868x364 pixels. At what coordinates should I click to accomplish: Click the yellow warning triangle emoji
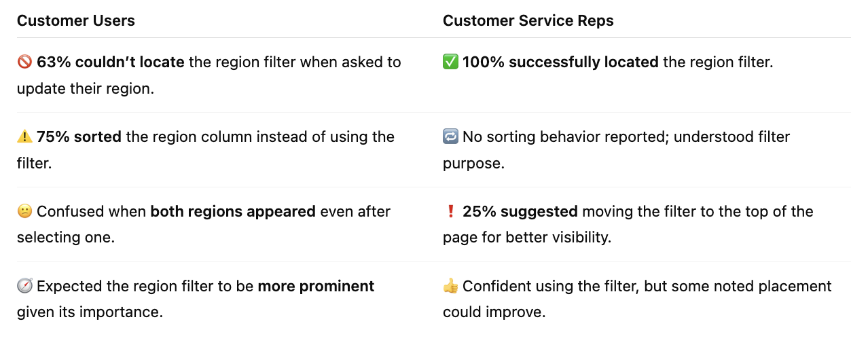tap(24, 137)
